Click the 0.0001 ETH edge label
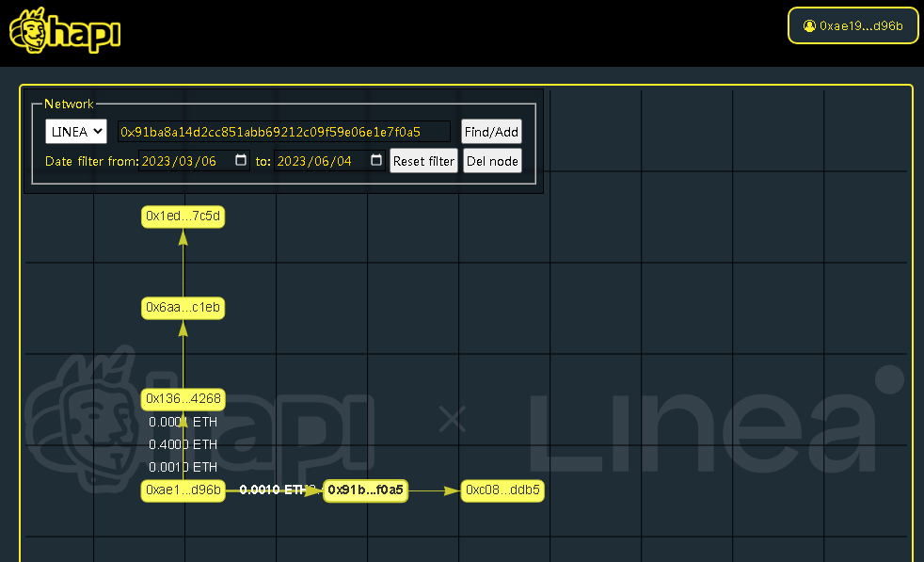 183,423
